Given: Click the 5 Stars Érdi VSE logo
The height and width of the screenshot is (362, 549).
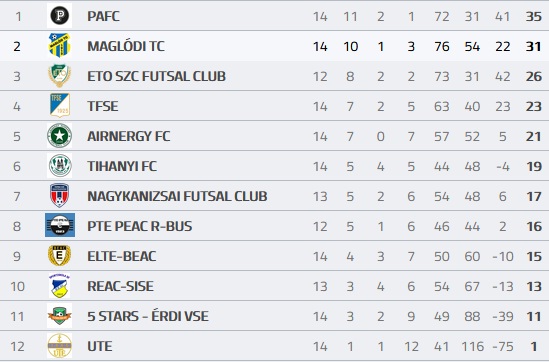Looking at the screenshot, I should tap(60, 315).
